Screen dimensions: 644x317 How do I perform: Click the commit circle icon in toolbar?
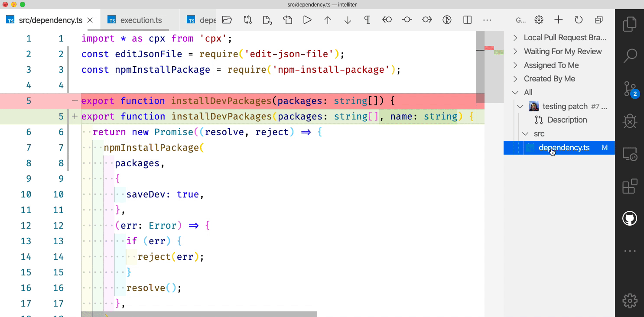(x=407, y=20)
